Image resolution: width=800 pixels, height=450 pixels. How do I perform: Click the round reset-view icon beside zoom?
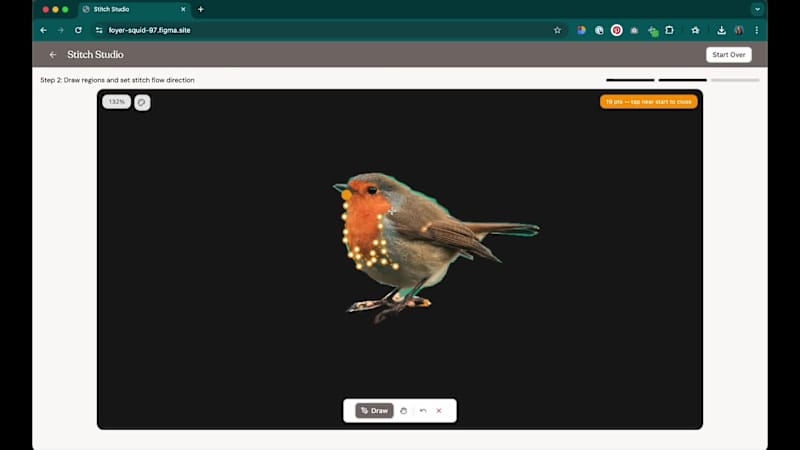tap(142, 103)
